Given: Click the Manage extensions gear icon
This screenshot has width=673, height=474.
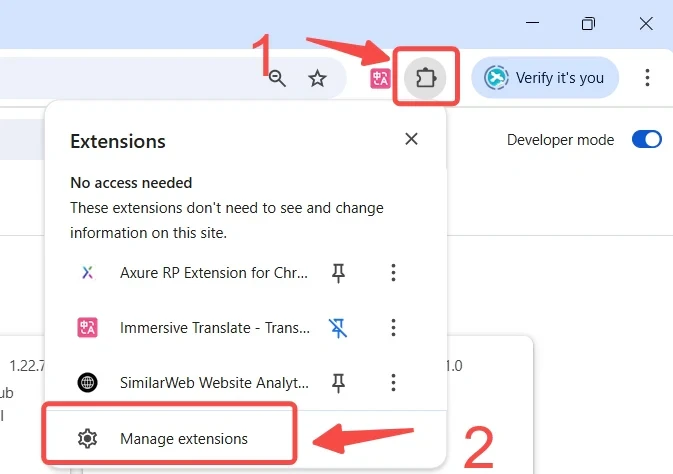Looking at the screenshot, I should tap(87, 438).
